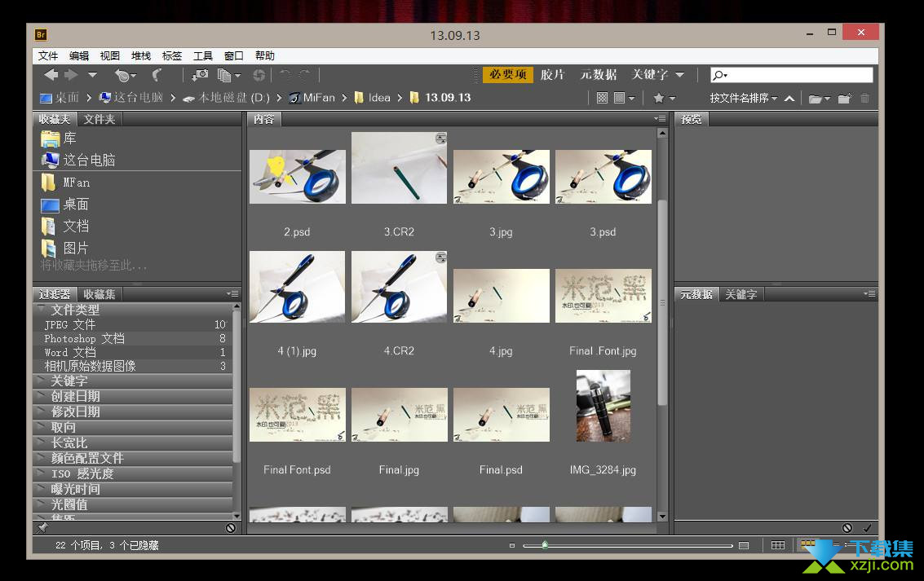Click the filter by rating star icon
Image resolution: width=924 pixels, height=581 pixels.
[659, 98]
